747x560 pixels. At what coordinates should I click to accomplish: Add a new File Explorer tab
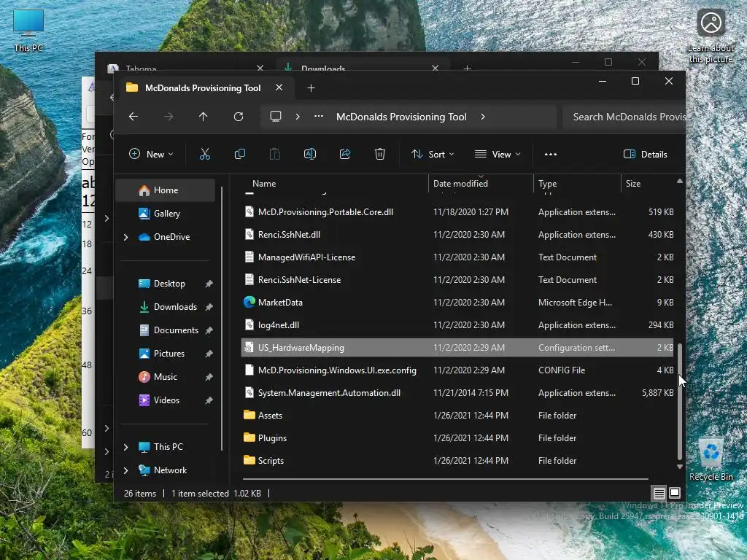pyautogui.click(x=311, y=88)
